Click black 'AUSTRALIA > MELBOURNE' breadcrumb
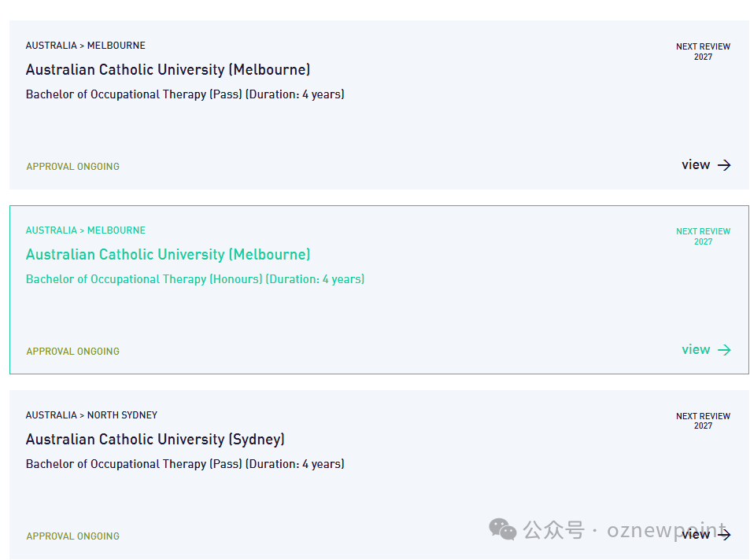 coord(85,46)
